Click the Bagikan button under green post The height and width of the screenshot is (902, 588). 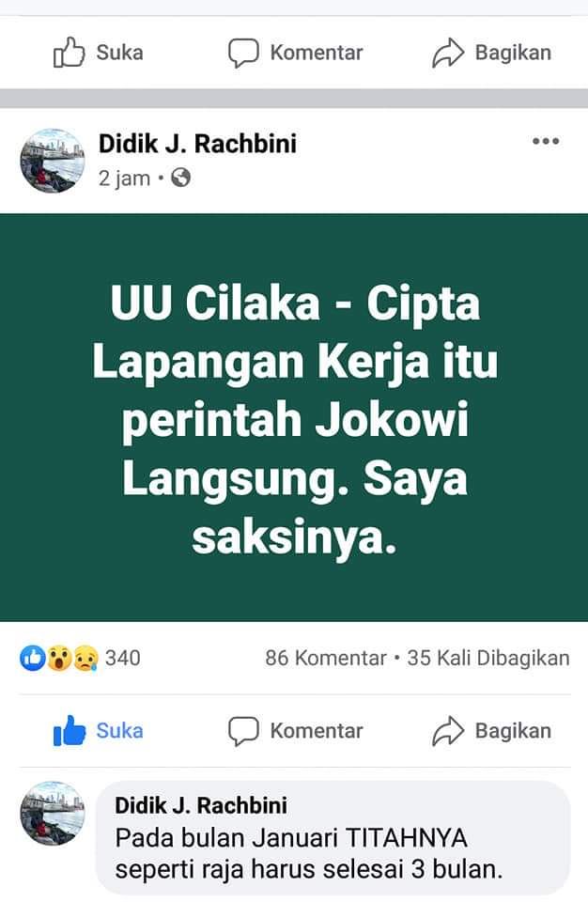point(491,731)
